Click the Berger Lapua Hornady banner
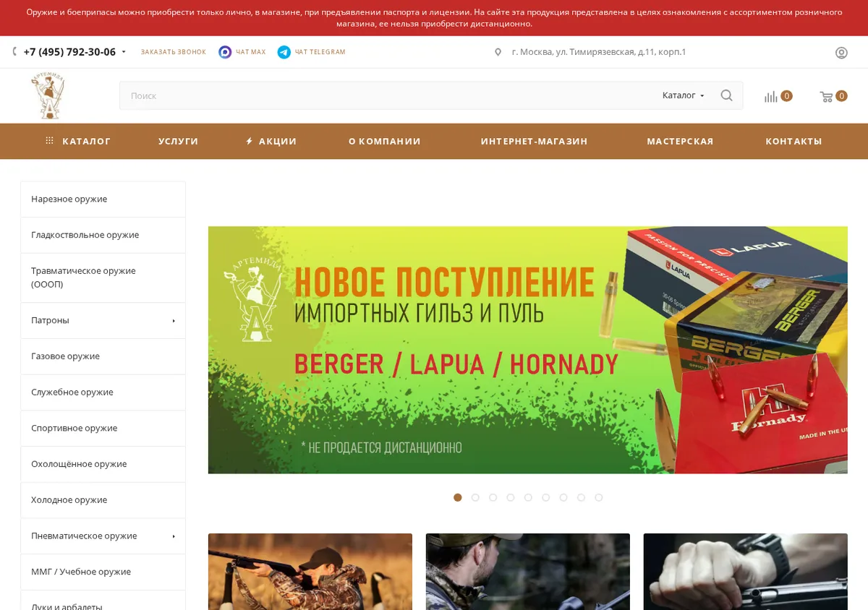868x610 pixels. point(528,350)
